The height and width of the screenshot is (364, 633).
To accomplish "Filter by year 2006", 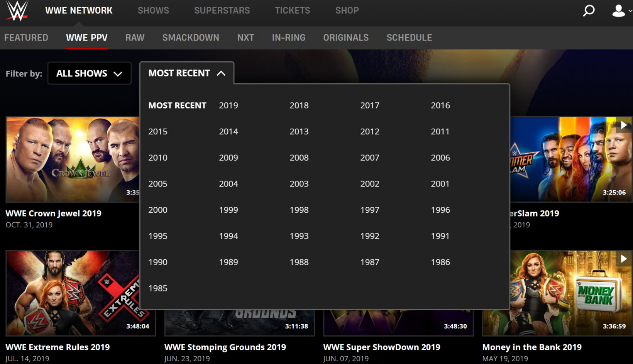I will point(440,157).
